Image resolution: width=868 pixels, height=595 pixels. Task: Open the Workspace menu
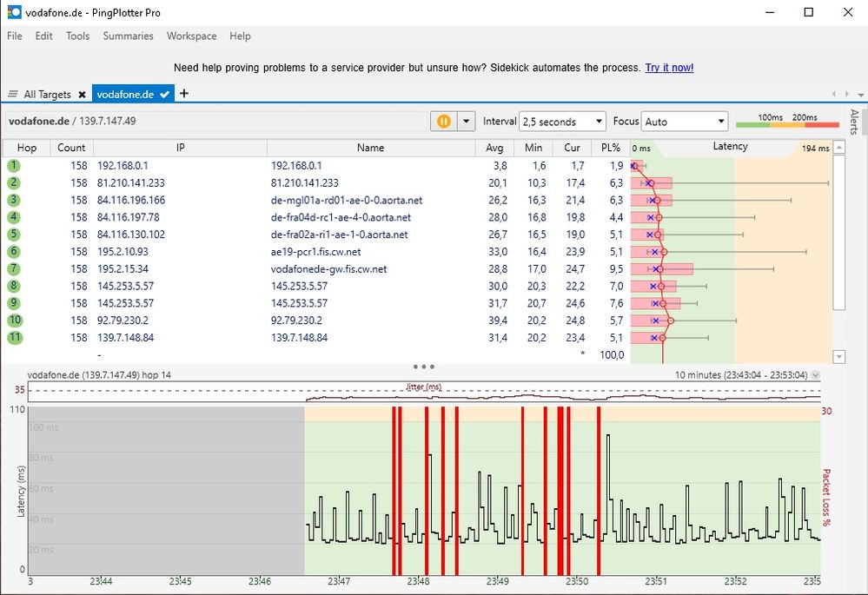[191, 36]
